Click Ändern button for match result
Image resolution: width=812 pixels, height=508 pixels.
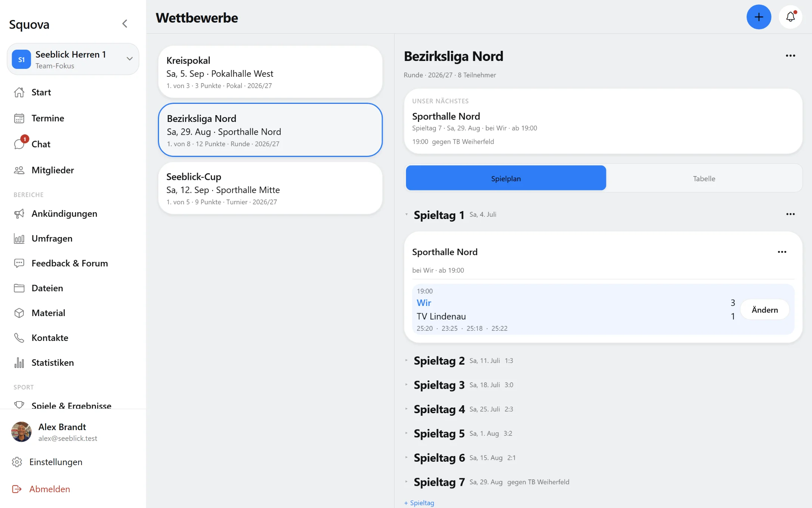(765, 310)
